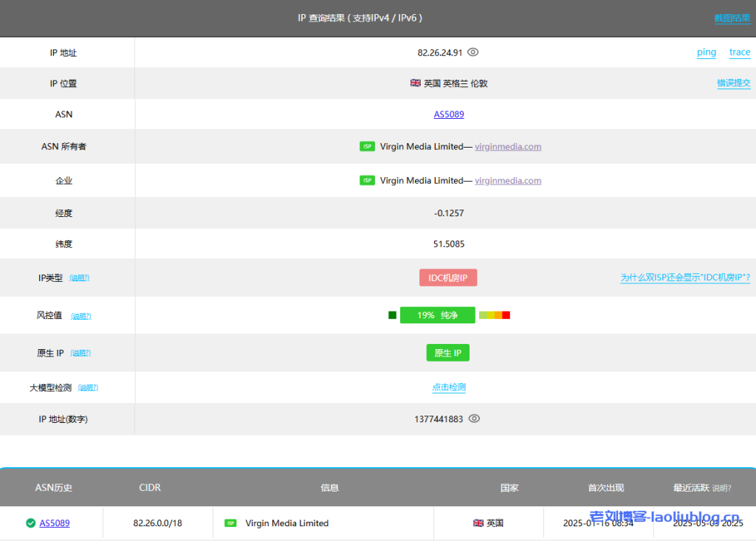756x541 pixels.
Task: Open the ping tool link
Action: (706, 52)
